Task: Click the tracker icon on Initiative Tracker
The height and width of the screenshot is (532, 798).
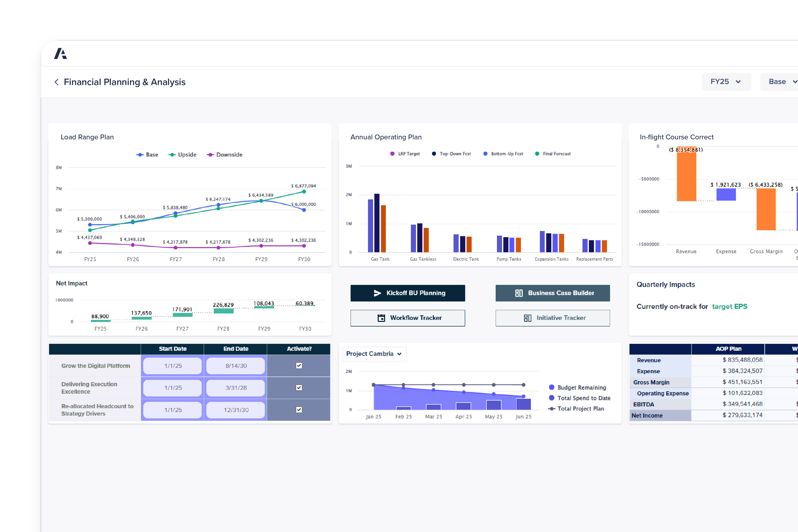Action: [x=528, y=318]
